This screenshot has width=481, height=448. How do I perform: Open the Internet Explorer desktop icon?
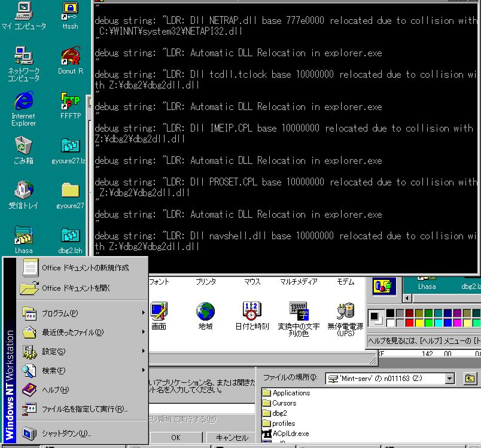[23, 109]
